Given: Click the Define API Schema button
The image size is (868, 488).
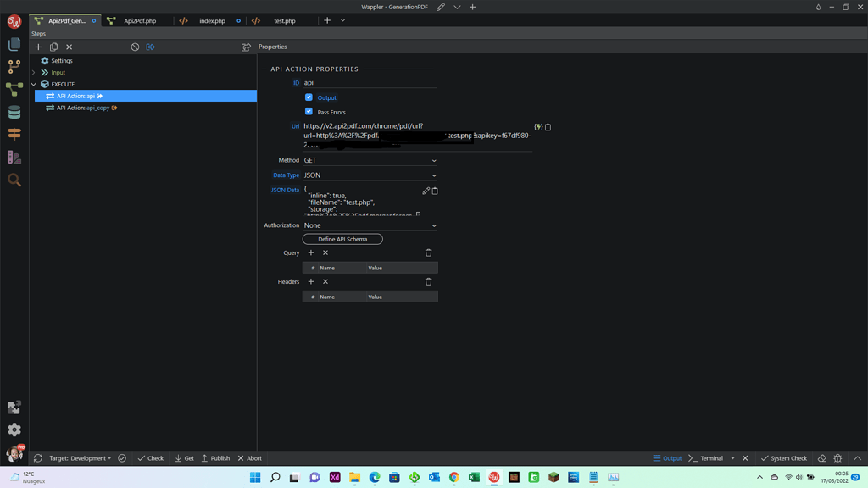Looking at the screenshot, I should point(342,239).
